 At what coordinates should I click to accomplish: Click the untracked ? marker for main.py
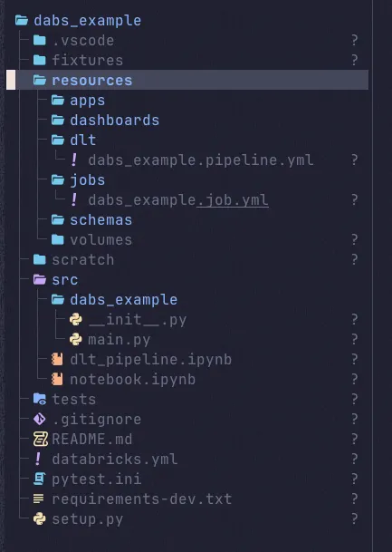point(354,339)
